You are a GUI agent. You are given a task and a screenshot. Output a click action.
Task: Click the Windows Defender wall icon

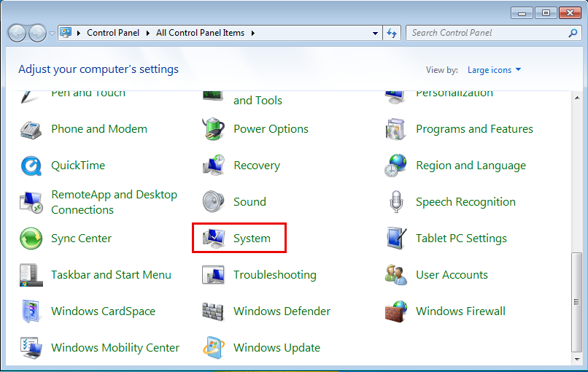pos(213,311)
